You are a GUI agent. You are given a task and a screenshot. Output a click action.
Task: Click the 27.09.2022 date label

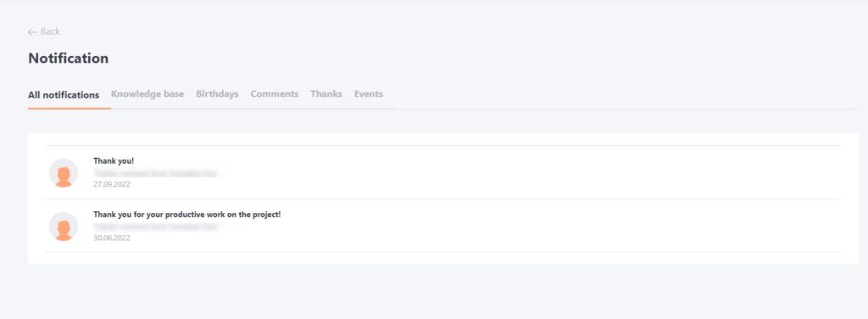(112, 184)
